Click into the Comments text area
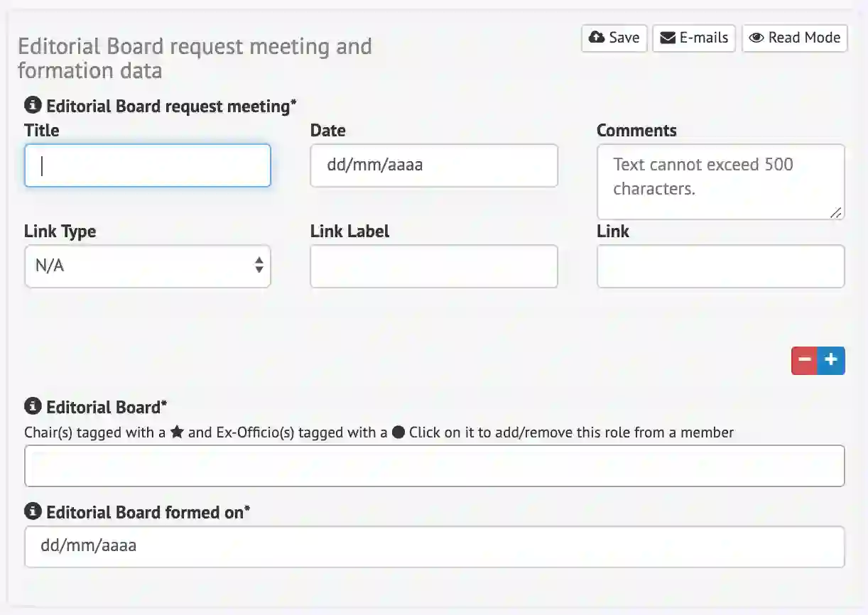Viewport: 868px width, 615px height. click(720, 181)
